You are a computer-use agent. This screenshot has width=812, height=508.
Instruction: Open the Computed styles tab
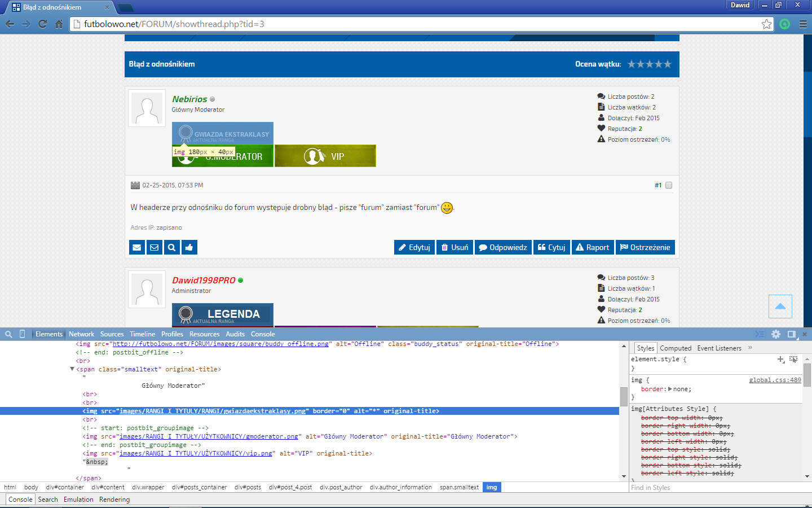click(x=676, y=348)
